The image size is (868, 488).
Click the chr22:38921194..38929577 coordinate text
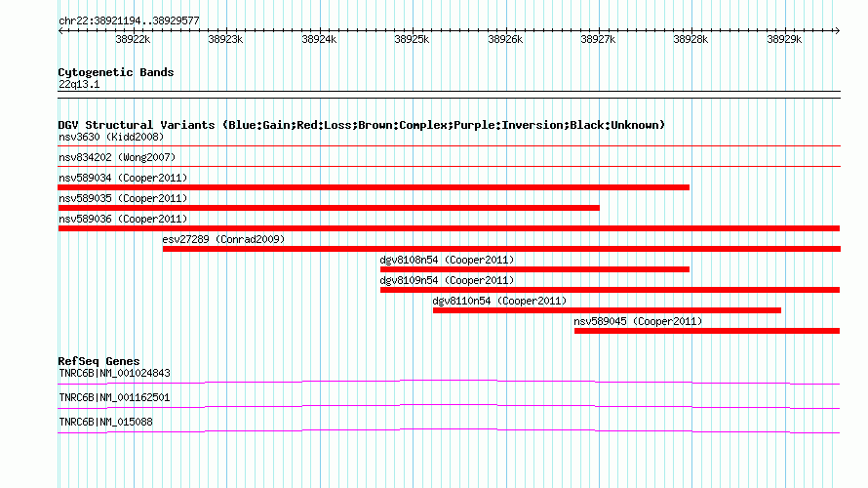tap(129, 21)
